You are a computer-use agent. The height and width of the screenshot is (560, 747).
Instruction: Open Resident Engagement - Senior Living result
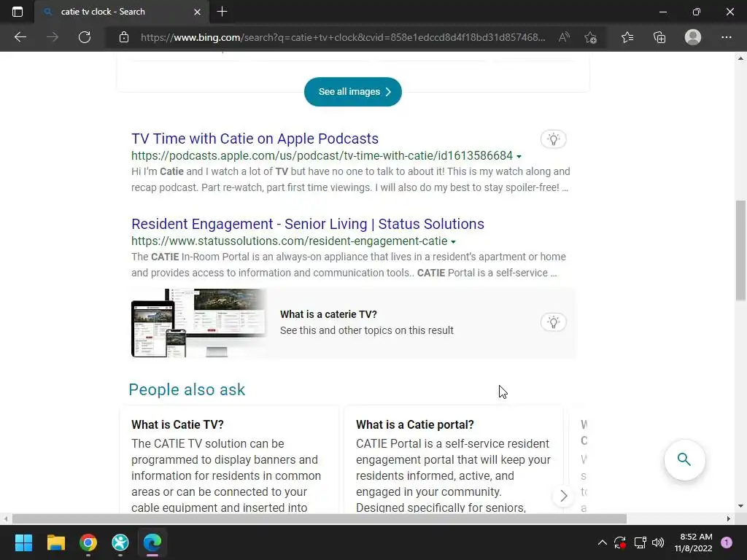pyautogui.click(x=308, y=224)
